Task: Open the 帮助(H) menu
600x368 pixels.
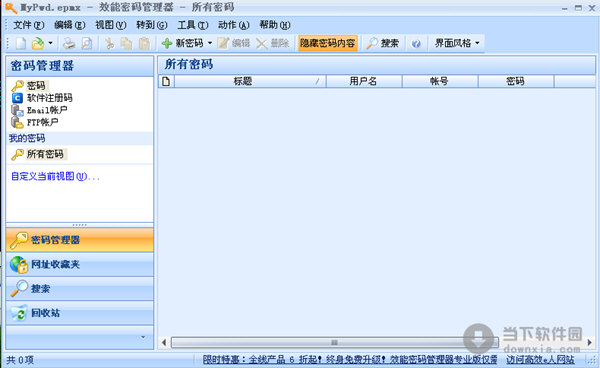Action: click(275, 25)
